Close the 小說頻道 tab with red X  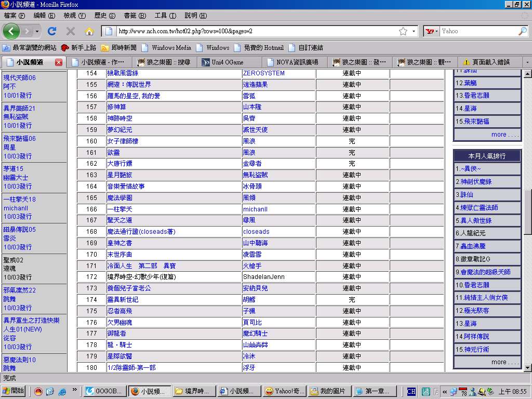[x=59, y=62]
